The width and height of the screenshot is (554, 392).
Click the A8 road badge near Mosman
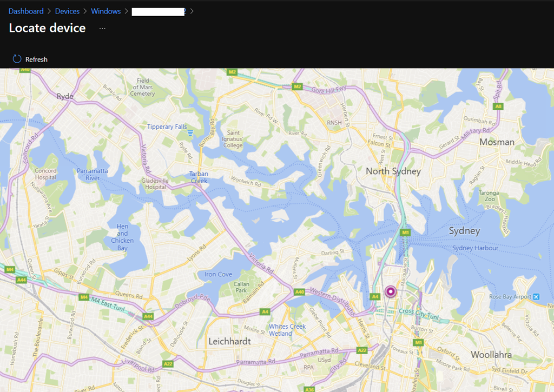point(498,107)
